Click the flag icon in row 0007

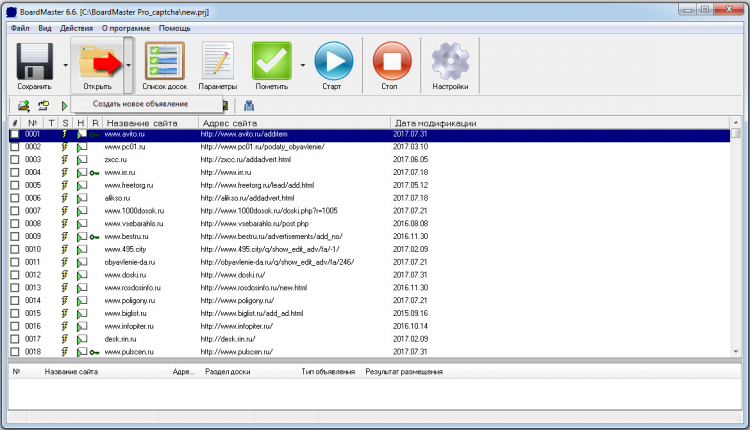pyautogui.click(x=82, y=211)
